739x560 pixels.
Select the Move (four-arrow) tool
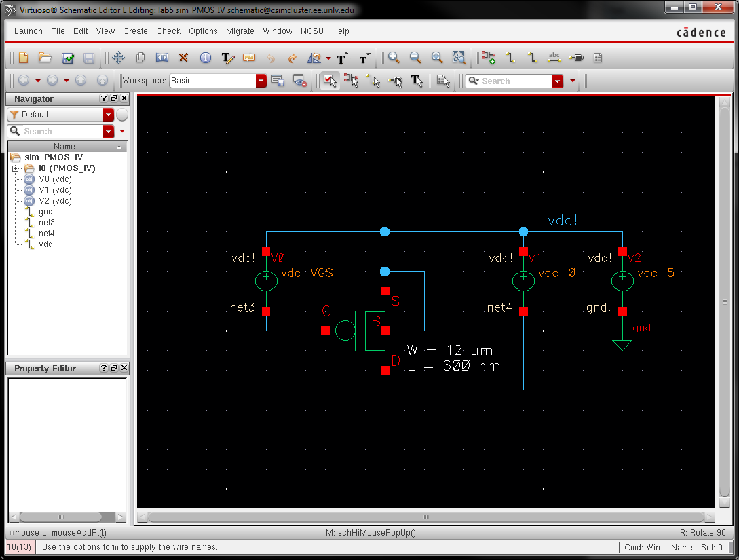tap(118, 58)
